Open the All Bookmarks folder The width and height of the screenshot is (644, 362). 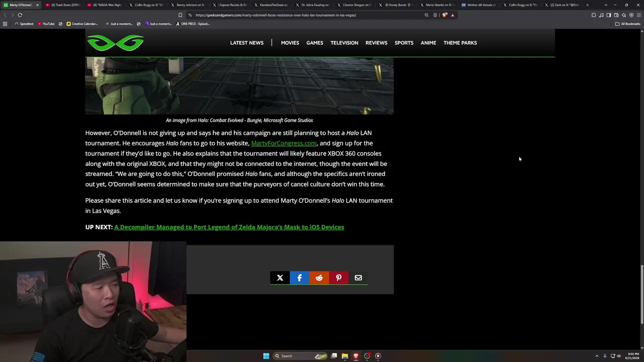tap(627, 24)
